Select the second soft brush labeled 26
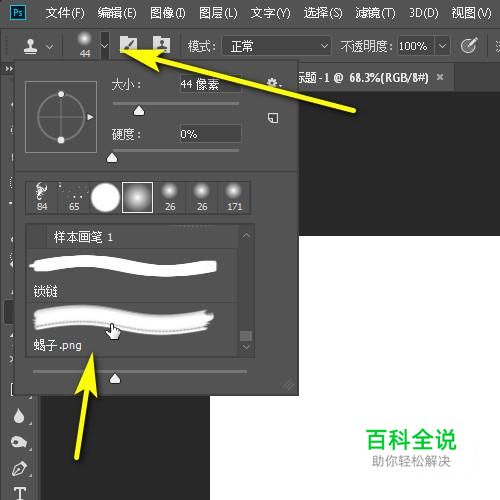 tap(202, 197)
